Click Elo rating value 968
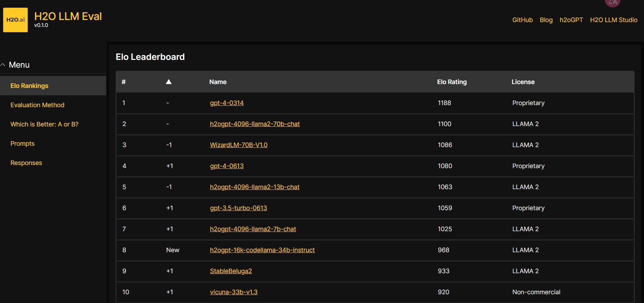The image size is (644, 303). click(443, 250)
